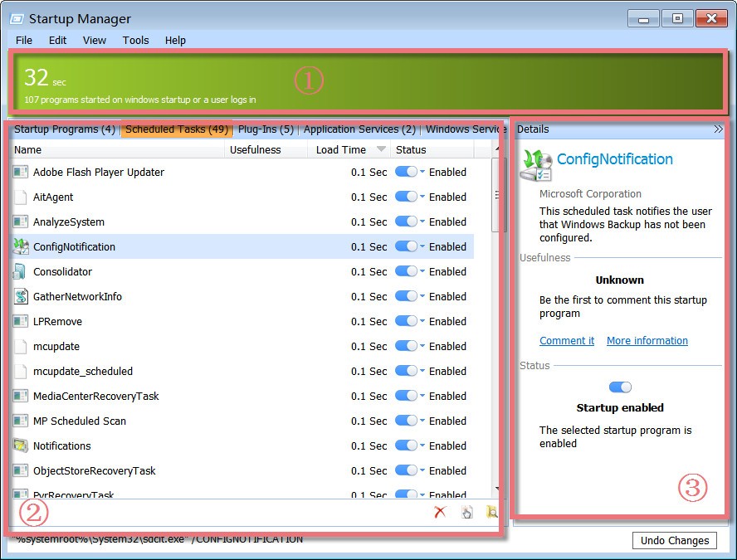
Task: Click the red X delete icon
Action: [x=440, y=512]
